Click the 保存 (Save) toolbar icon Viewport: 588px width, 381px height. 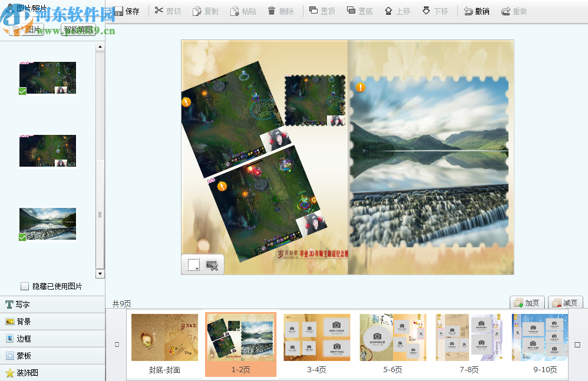[x=129, y=10]
